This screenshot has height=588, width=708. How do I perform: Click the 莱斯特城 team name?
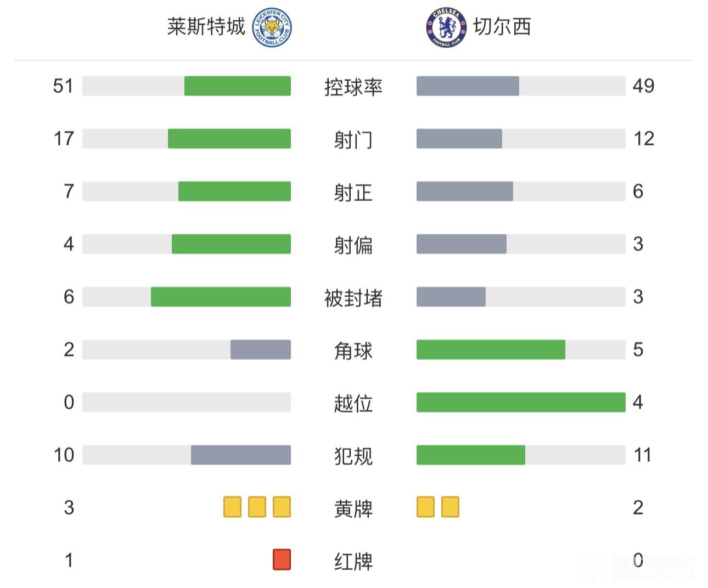[x=206, y=27]
